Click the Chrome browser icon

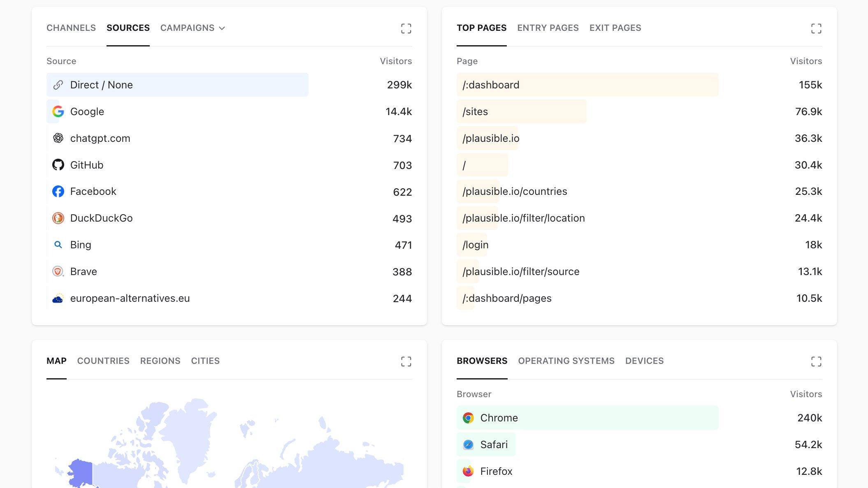pyautogui.click(x=468, y=418)
